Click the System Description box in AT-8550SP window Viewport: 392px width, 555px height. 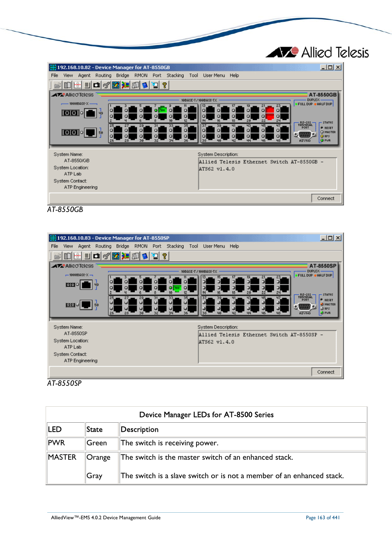coord(267,347)
